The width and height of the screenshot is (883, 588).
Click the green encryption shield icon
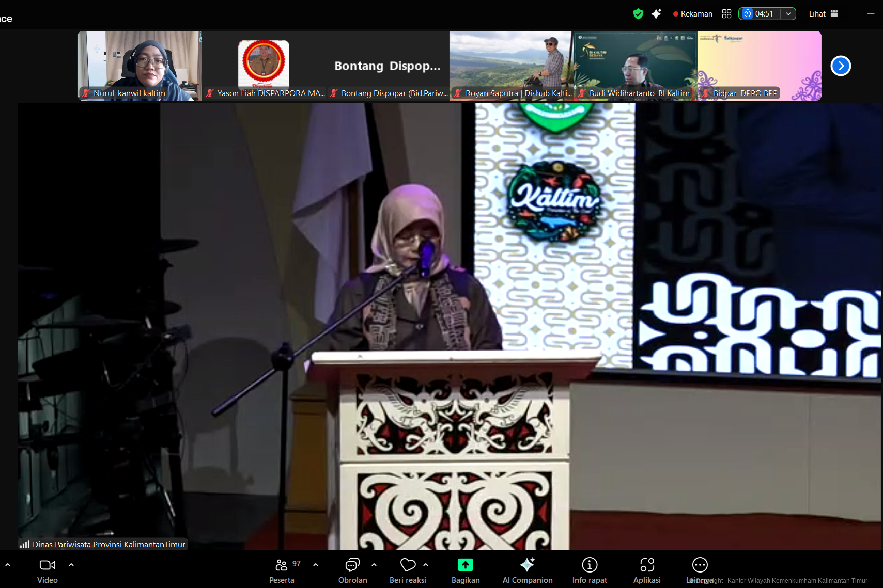[638, 14]
